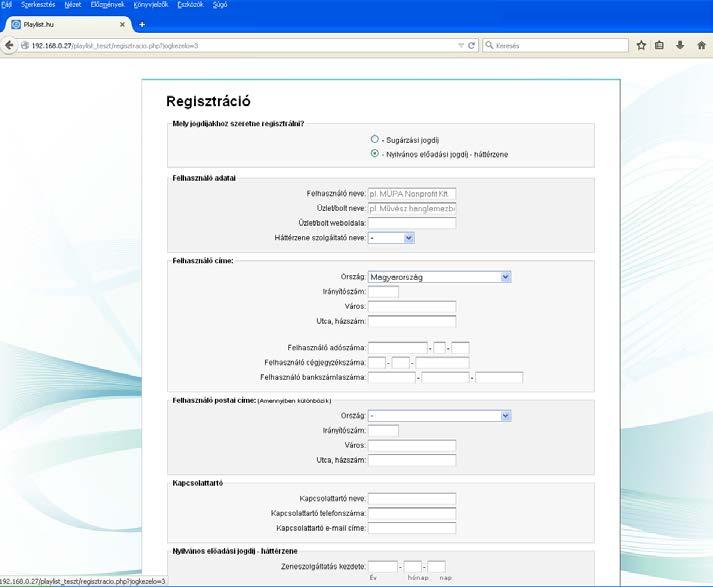Close the Playlist.hu tab
The height and width of the screenshot is (587, 713).
pos(122,25)
